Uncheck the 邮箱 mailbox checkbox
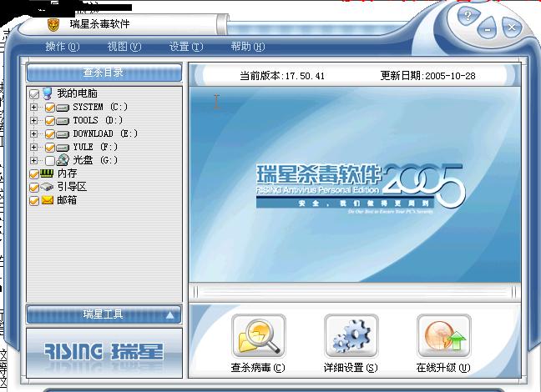 34,201
